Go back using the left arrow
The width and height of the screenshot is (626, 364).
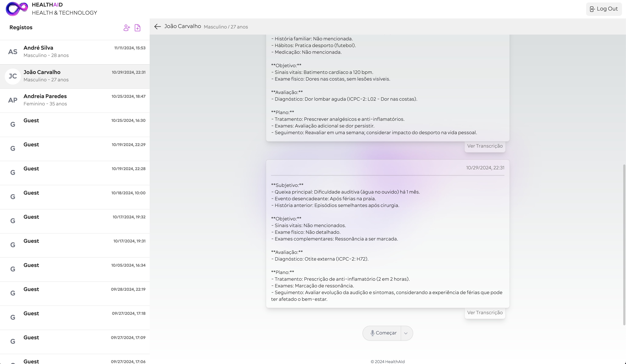click(158, 27)
